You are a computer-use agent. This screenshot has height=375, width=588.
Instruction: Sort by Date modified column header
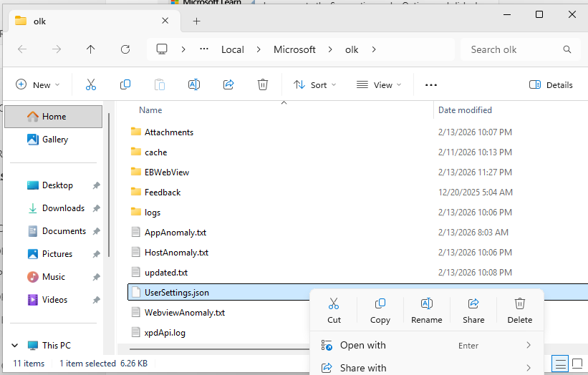(465, 110)
